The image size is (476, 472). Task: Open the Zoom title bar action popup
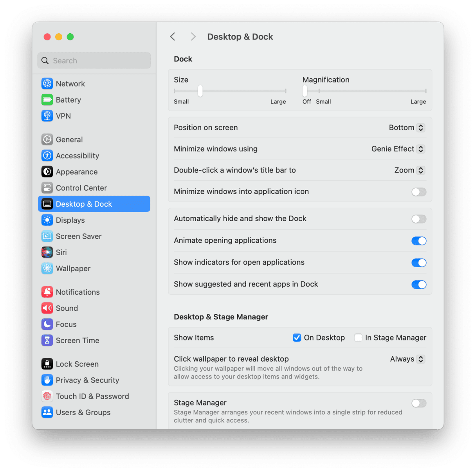tap(409, 170)
